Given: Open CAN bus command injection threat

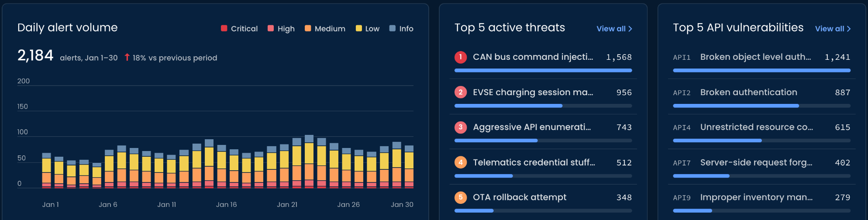Looking at the screenshot, I should click(543, 62).
